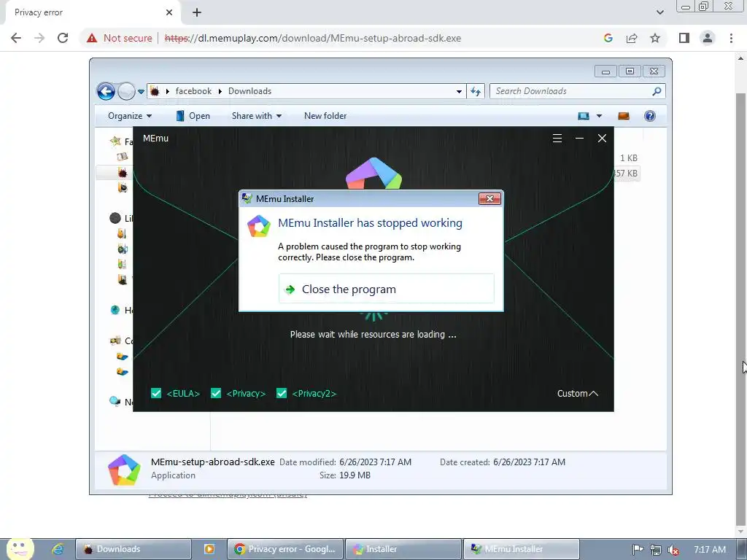747x560 pixels.
Task: Click Action Center flag tray icon
Action: click(x=638, y=550)
